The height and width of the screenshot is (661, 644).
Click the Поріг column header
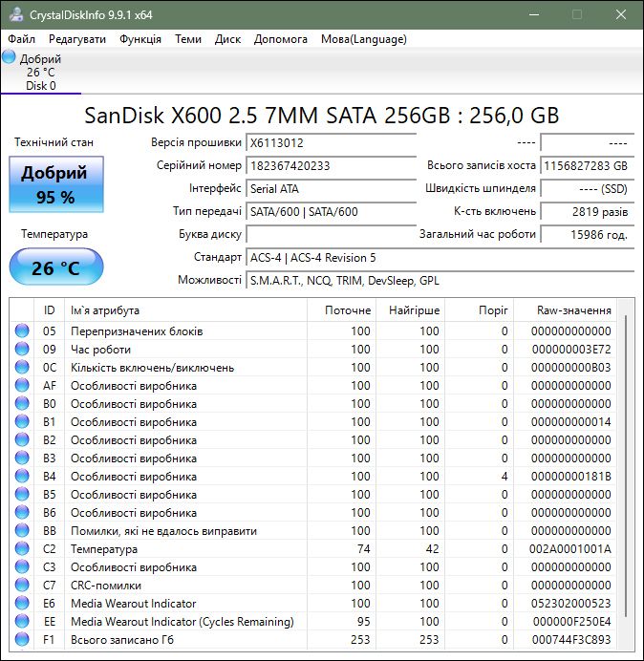coord(479,310)
